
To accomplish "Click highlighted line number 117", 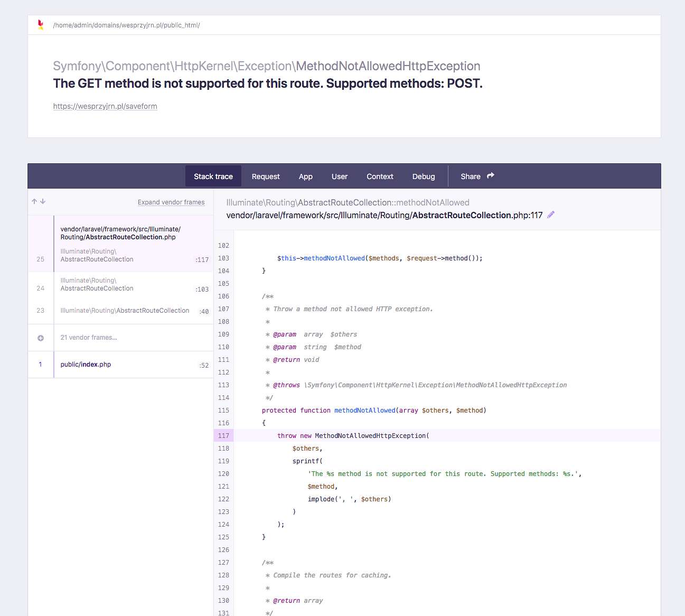I will (223, 435).
